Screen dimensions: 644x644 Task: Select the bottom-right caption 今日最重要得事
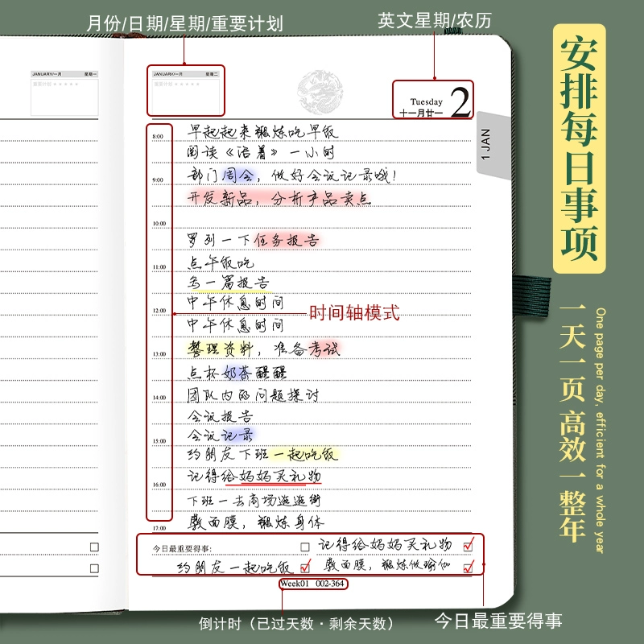point(498,621)
